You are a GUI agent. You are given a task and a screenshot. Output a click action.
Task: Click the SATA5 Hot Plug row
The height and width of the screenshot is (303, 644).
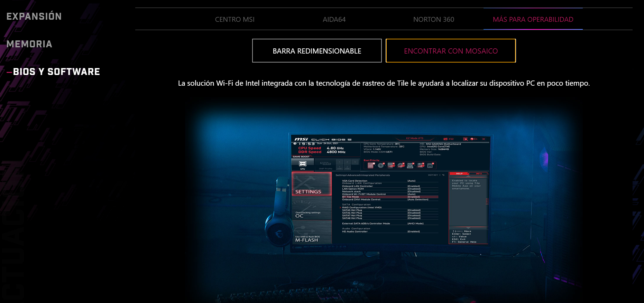click(390, 210)
